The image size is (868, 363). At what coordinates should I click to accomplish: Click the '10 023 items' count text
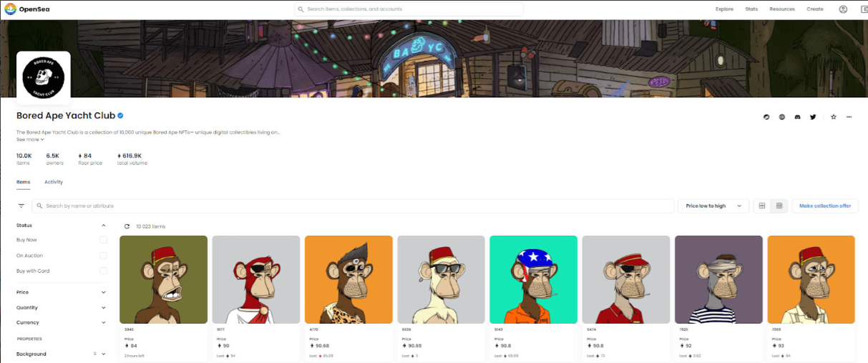(150, 226)
